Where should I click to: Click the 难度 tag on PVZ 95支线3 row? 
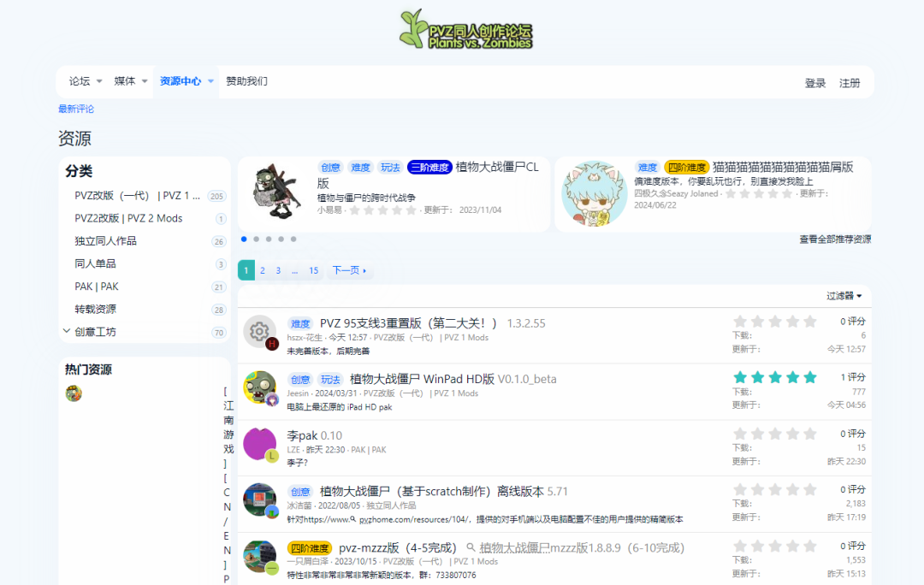pos(300,324)
